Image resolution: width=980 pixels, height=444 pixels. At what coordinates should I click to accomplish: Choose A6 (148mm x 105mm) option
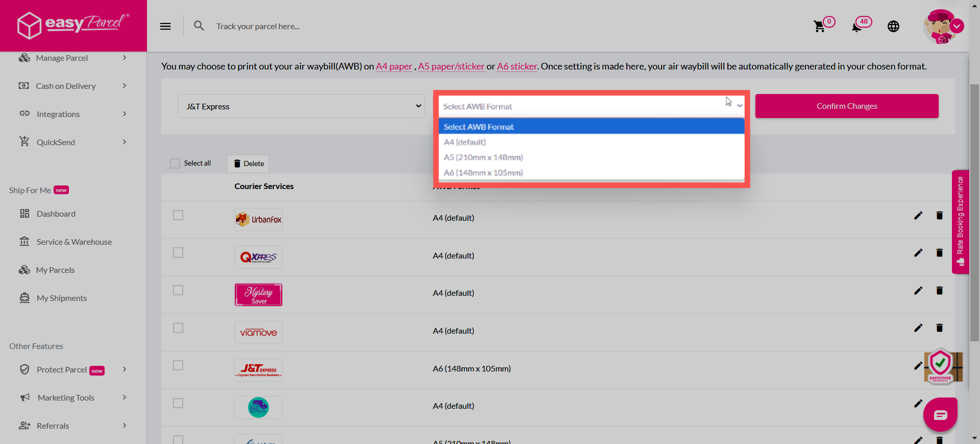[x=592, y=173]
